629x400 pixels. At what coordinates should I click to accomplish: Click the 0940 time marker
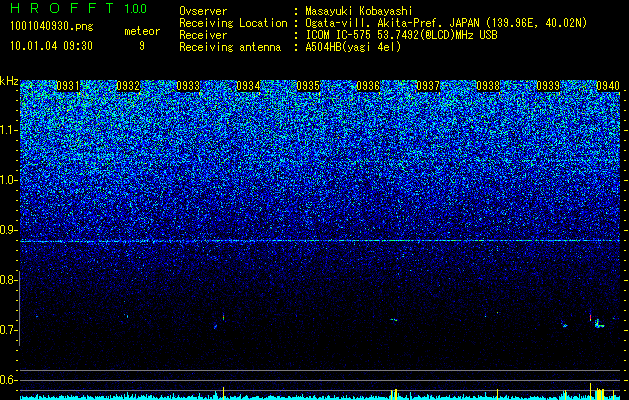point(608,86)
